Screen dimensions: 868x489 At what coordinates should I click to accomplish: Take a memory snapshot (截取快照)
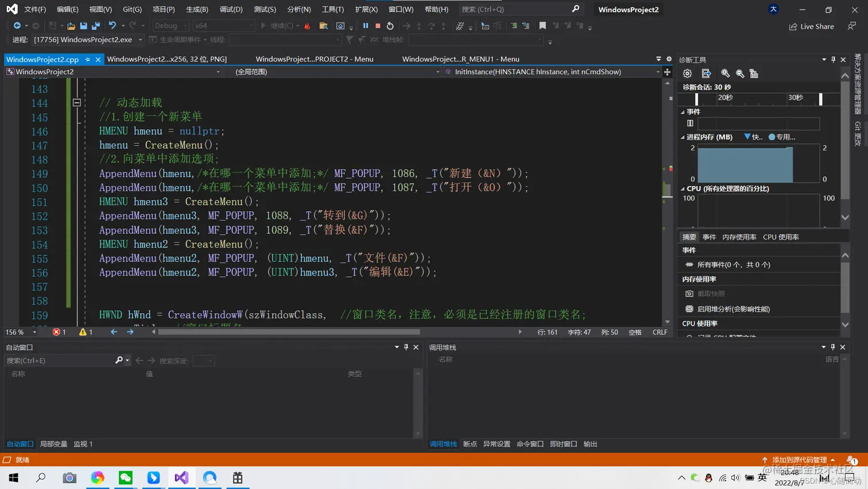pos(706,294)
